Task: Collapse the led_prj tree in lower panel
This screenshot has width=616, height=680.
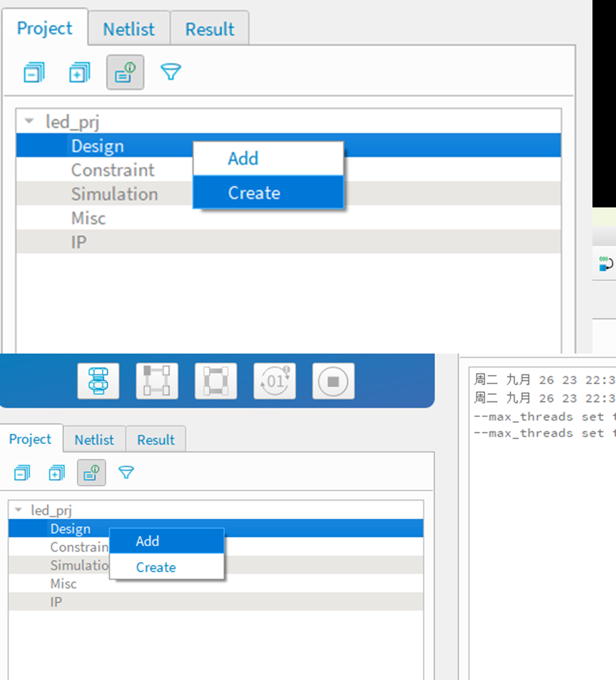Action: 19,510
